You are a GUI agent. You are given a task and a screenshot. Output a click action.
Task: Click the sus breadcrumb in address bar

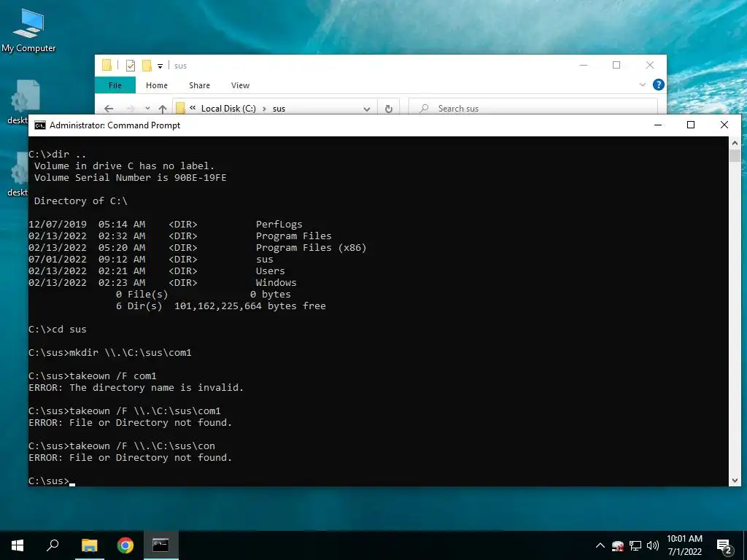279,109
